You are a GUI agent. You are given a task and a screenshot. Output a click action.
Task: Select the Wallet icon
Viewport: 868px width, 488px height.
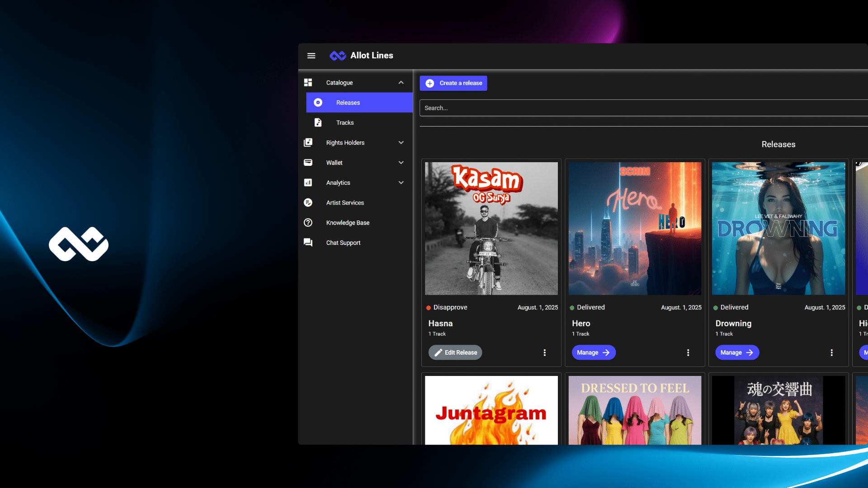coord(308,162)
